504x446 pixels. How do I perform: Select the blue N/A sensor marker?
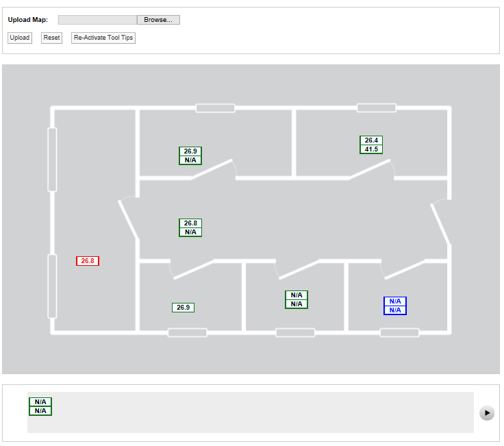click(395, 306)
